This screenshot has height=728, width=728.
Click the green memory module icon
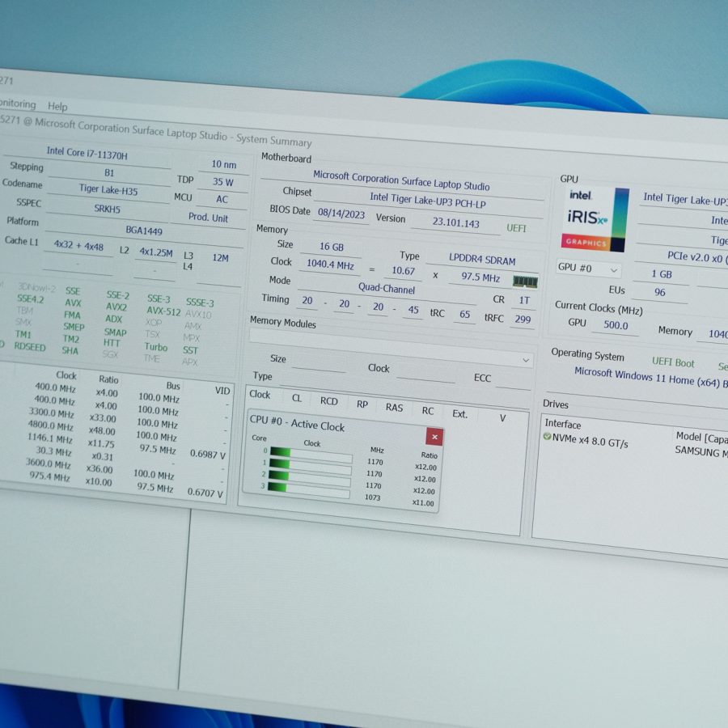[525, 281]
